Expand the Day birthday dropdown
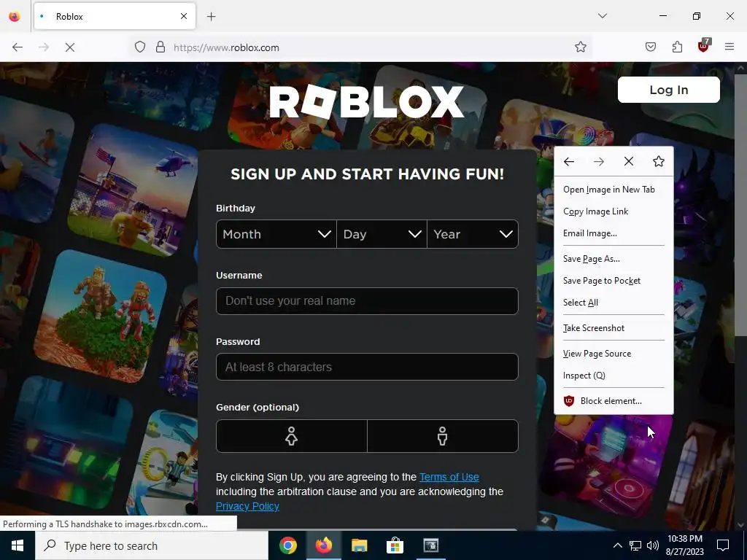Screen dimensions: 747x560 click(x=382, y=234)
